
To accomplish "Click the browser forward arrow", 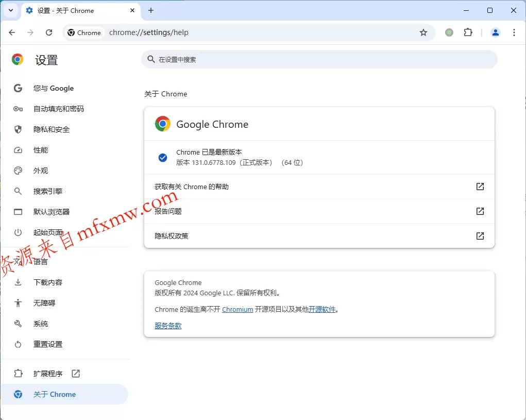I will (x=30, y=32).
